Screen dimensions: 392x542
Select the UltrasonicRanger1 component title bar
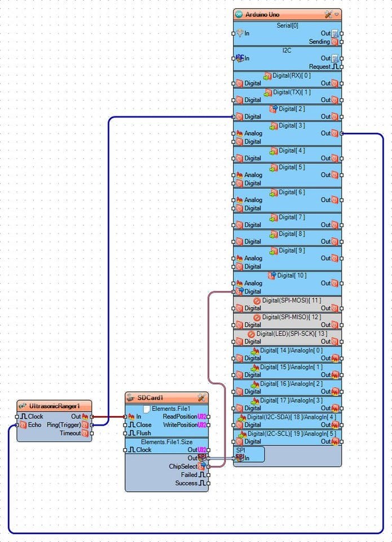tap(54, 406)
